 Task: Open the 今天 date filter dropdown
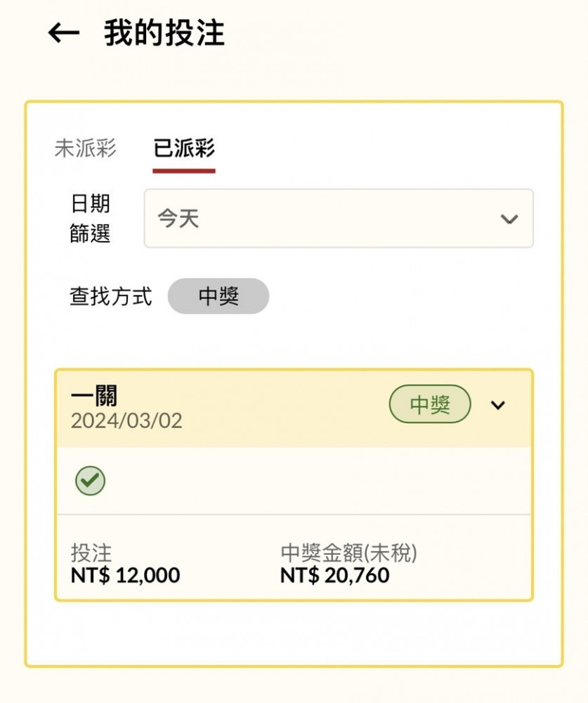click(339, 219)
